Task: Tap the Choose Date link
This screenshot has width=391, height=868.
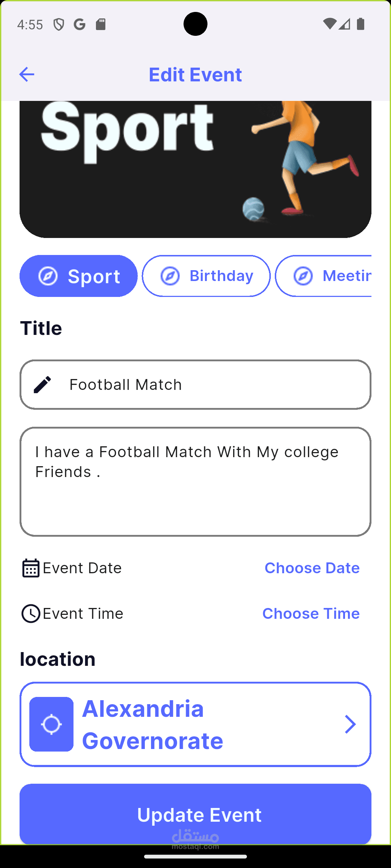Action: click(x=312, y=568)
